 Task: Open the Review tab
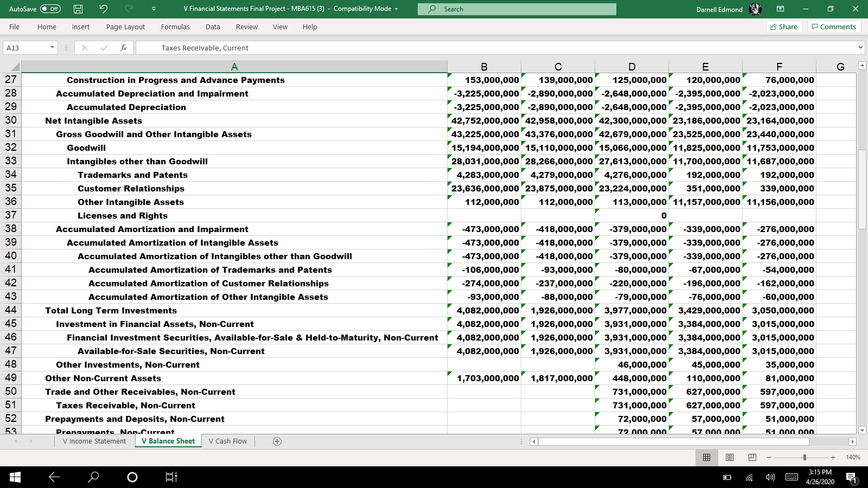(247, 27)
